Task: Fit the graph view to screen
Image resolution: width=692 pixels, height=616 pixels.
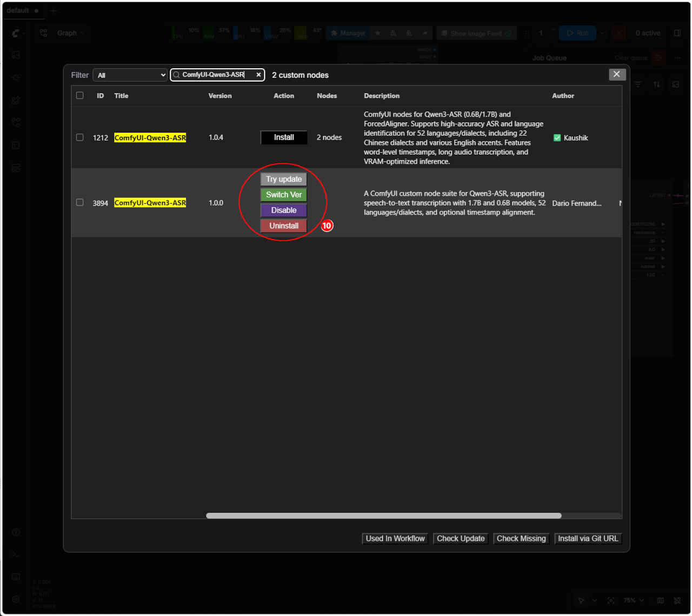Action: pyautogui.click(x=611, y=600)
